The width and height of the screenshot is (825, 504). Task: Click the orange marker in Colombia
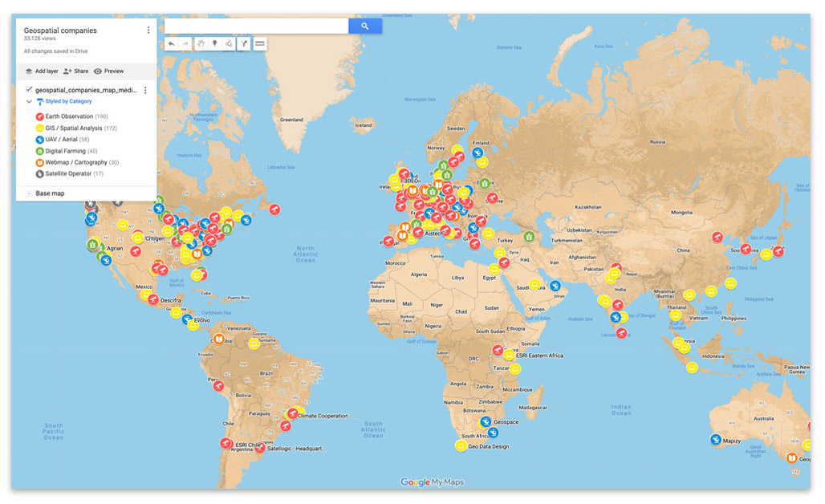click(219, 339)
